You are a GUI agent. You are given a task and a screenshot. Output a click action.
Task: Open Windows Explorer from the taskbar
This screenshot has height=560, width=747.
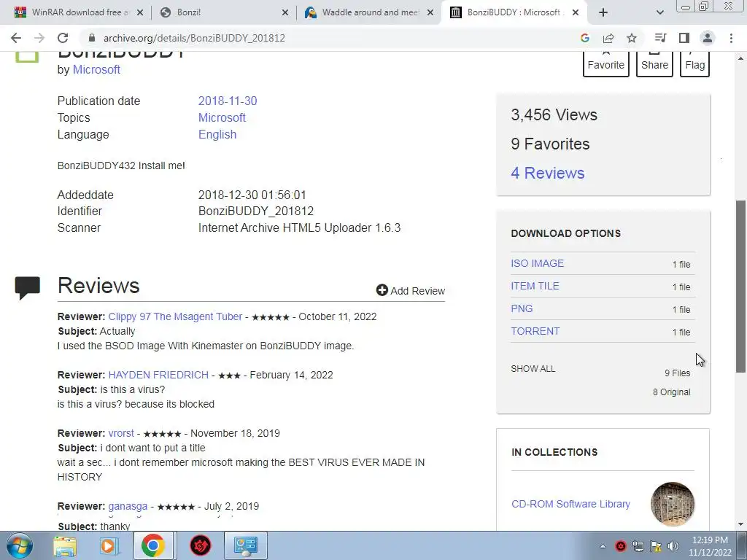tap(65, 546)
